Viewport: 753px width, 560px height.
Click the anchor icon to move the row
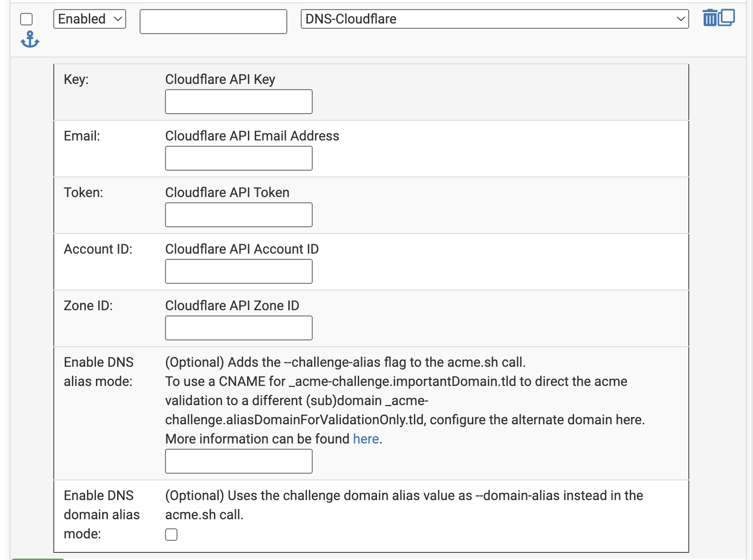point(30,39)
